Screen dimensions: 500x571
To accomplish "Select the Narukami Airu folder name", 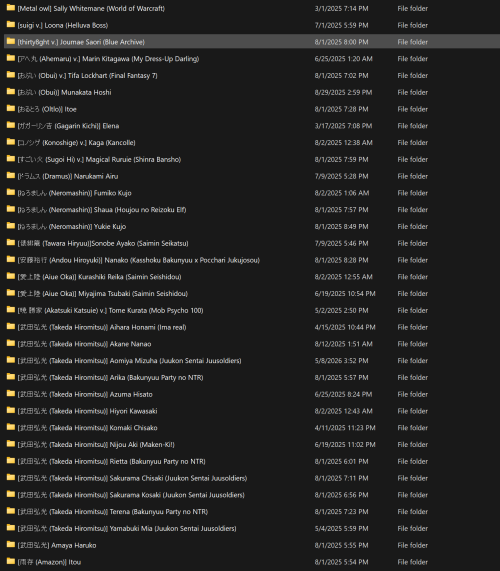I will point(68,176).
